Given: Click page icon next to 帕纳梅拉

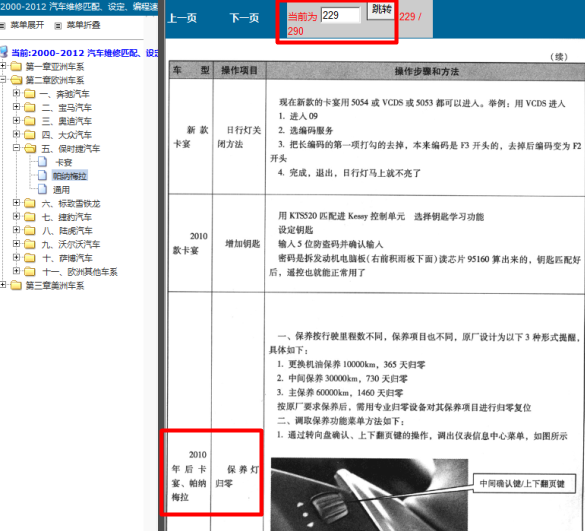Looking at the screenshot, I should pos(43,175).
